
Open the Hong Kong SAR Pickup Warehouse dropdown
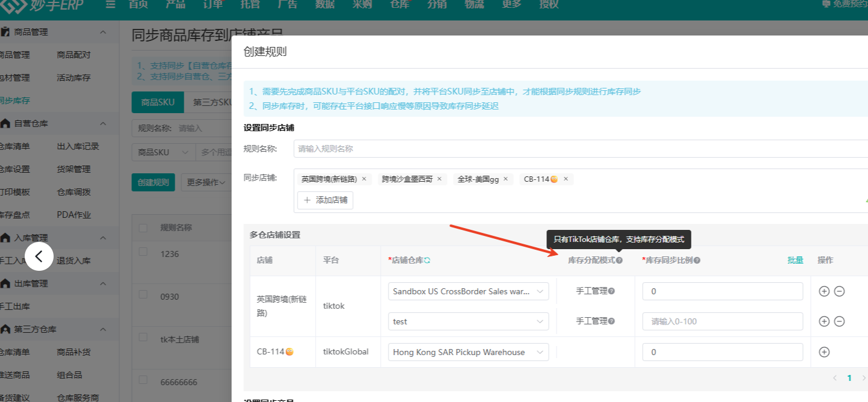coord(469,352)
